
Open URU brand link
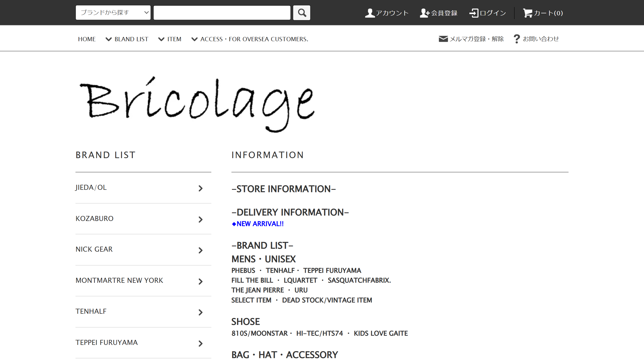[x=301, y=290]
